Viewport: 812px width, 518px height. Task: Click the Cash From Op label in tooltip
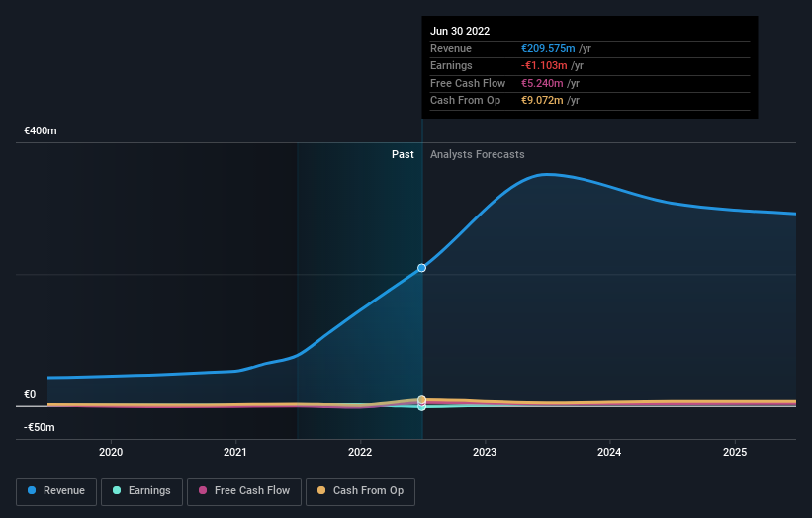[465, 101]
